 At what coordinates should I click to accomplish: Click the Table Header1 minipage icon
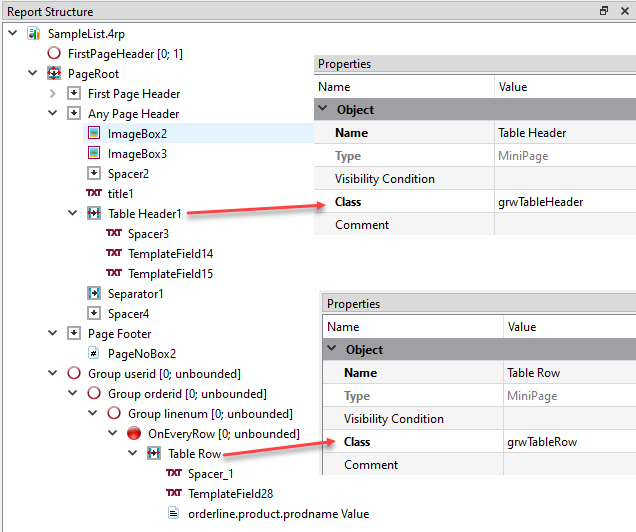[x=94, y=213]
